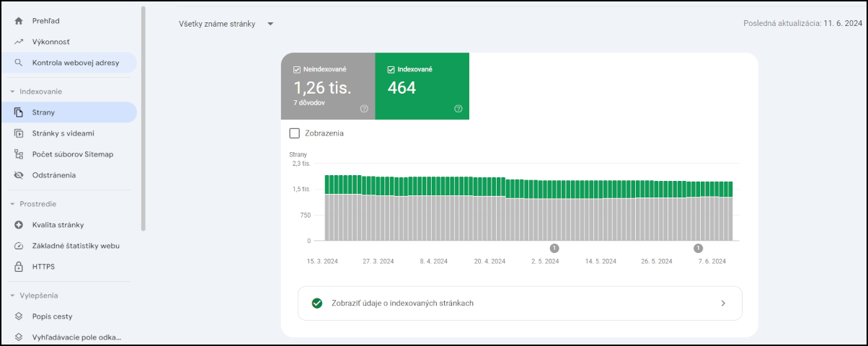Click the Kvalita stránky plus icon
This screenshot has height=346, width=868.
19,225
